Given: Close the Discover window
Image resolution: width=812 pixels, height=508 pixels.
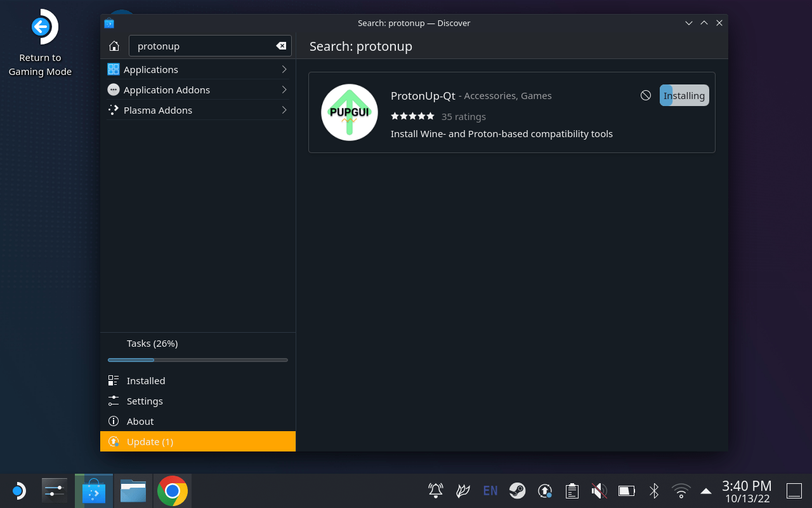Looking at the screenshot, I should pyautogui.click(x=719, y=23).
